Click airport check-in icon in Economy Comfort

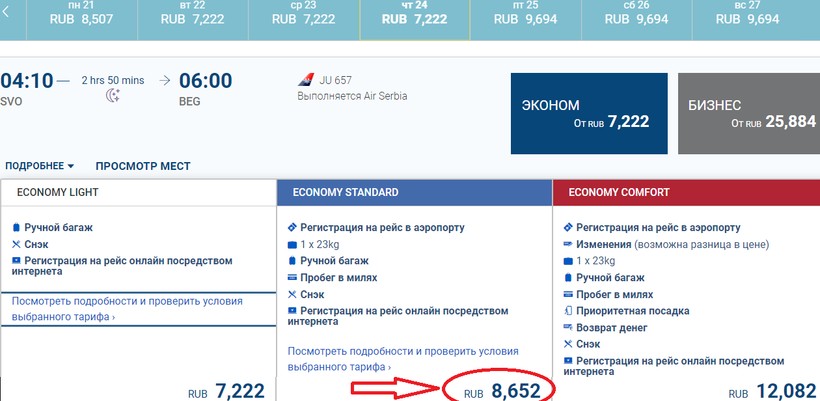(x=568, y=227)
